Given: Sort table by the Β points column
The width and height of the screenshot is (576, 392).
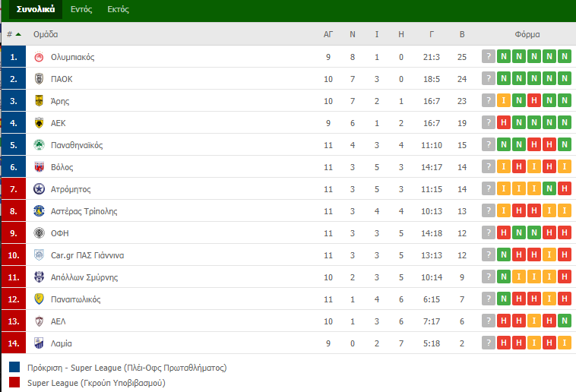Looking at the screenshot, I should tap(462, 34).
